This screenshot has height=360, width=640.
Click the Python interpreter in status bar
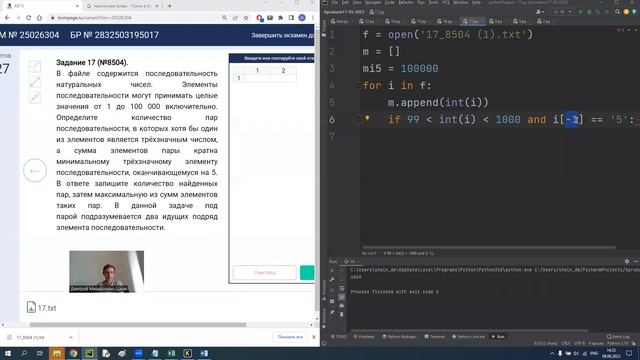coord(619,344)
